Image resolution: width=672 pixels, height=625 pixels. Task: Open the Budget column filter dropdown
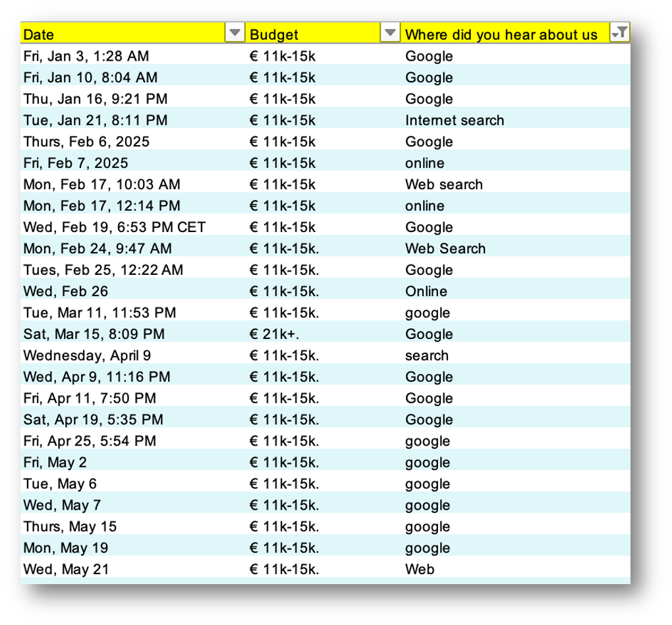390,32
